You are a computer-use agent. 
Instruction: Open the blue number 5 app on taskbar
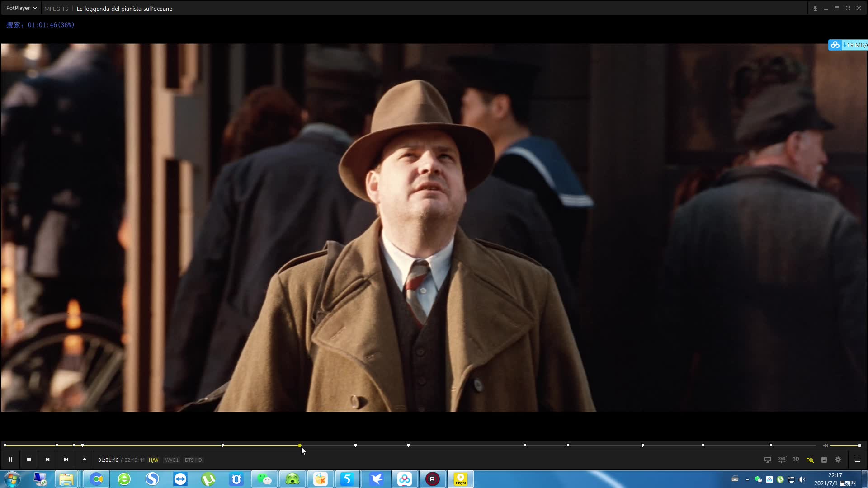pyautogui.click(x=348, y=479)
